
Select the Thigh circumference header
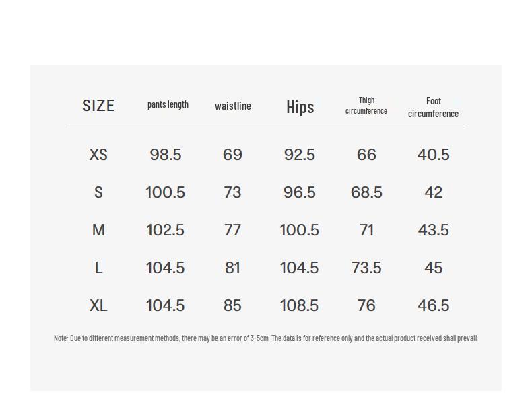tap(366, 106)
